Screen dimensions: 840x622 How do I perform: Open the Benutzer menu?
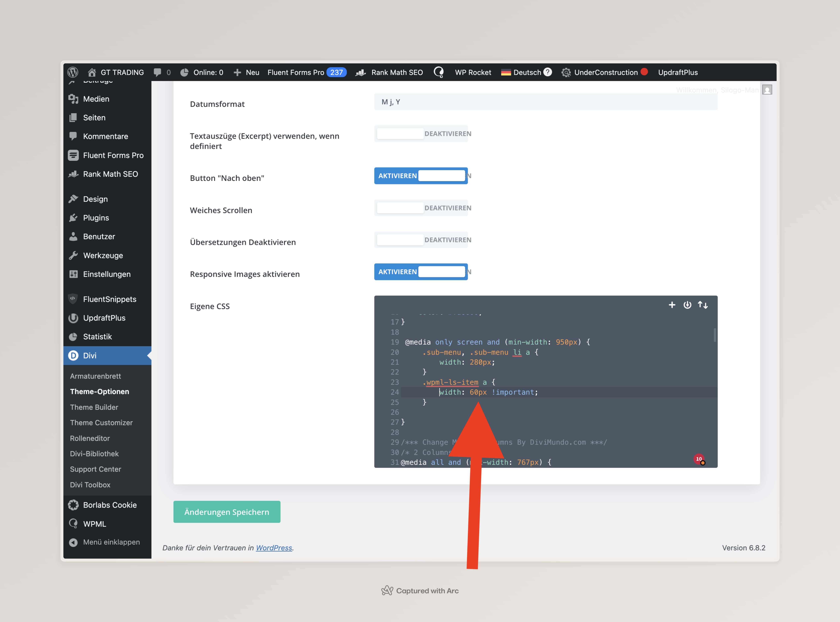point(107,236)
